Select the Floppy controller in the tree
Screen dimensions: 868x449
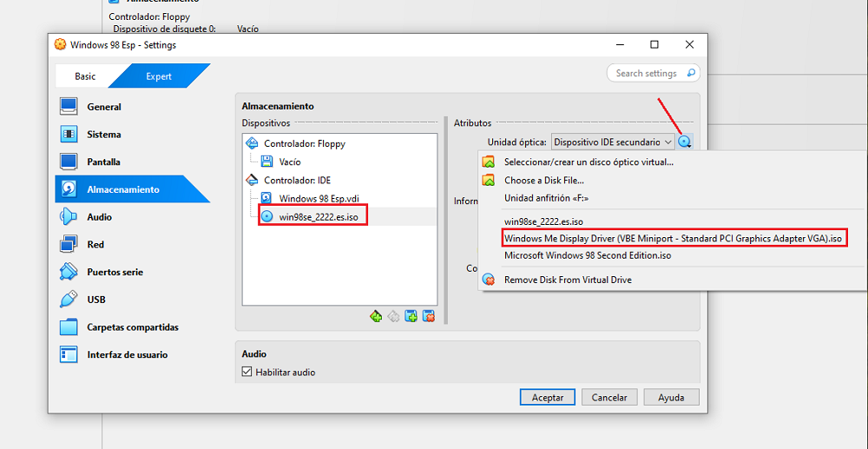coord(305,144)
